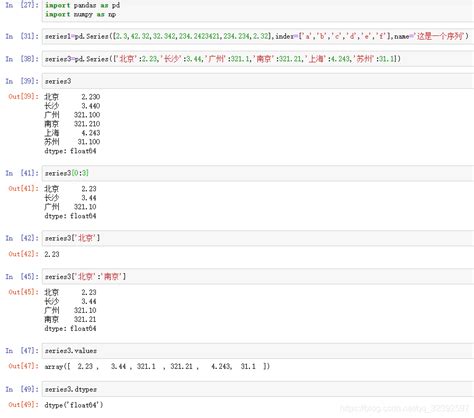Click the Out[39] output prompt
Viewport: 474px width, 418px height.
23,97
